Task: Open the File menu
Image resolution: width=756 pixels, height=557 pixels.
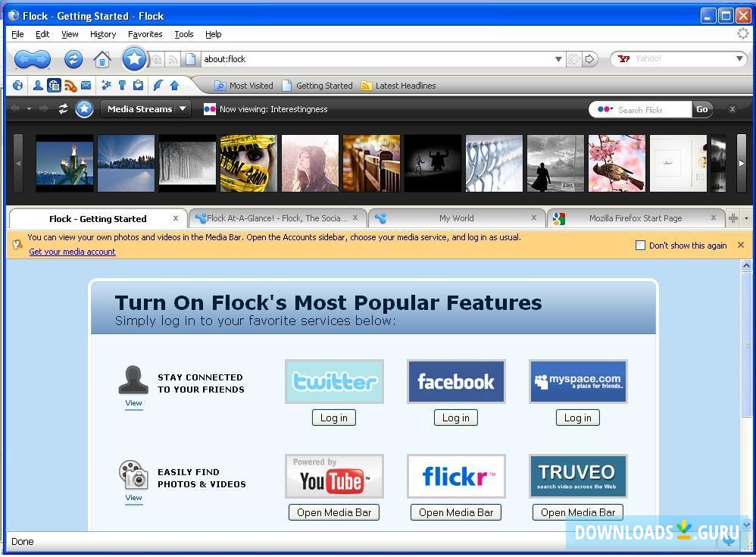Action: click(x=18, y=34)
